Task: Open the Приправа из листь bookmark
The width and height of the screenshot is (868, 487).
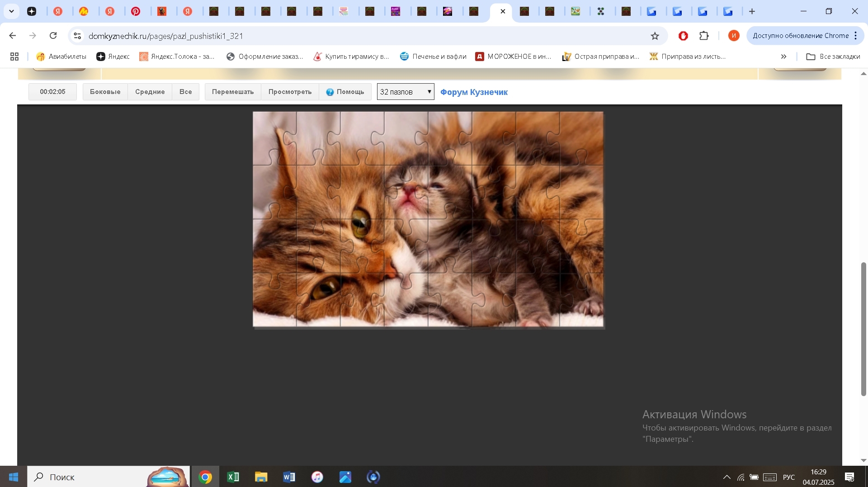Action: coord(688,57)
